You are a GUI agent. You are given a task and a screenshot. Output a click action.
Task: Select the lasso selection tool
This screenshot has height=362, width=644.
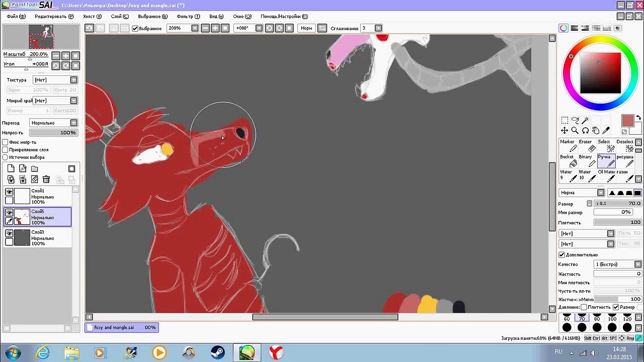pyautogui.click(x=575, y=120)
